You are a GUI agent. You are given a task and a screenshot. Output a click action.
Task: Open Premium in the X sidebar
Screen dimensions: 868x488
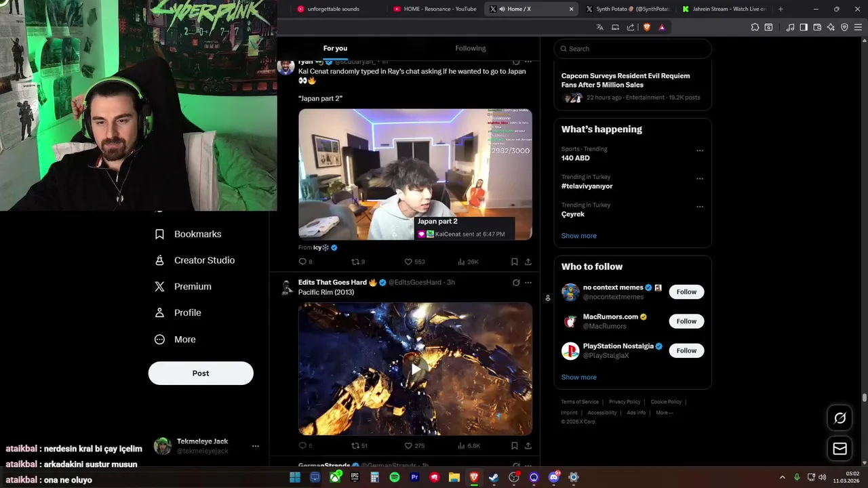pyautogui.click(x=182, y=287)
